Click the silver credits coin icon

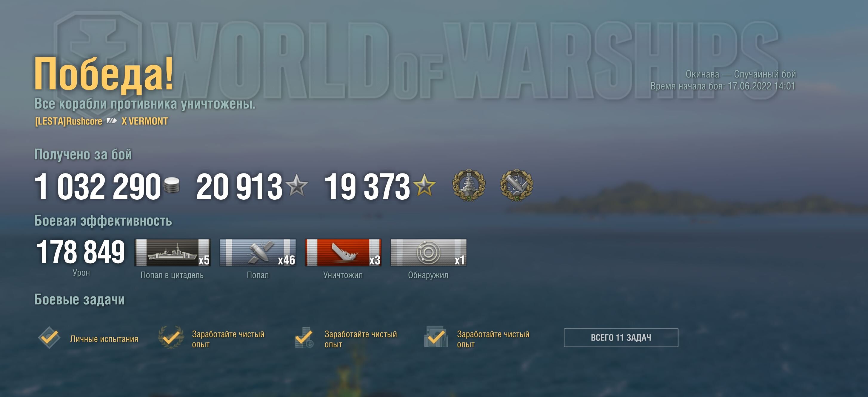(x=172, y=186)
